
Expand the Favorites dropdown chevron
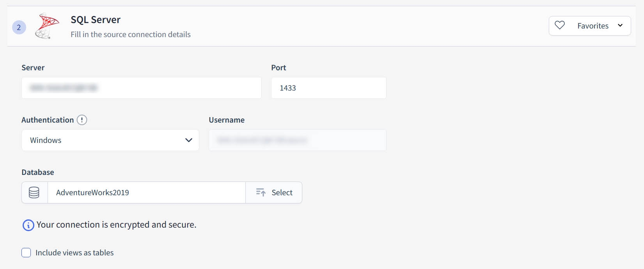point(620,25)
